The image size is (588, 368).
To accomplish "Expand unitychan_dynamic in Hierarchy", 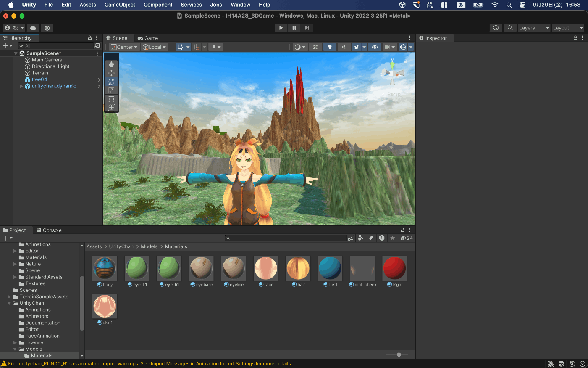I will pos(21,86).
